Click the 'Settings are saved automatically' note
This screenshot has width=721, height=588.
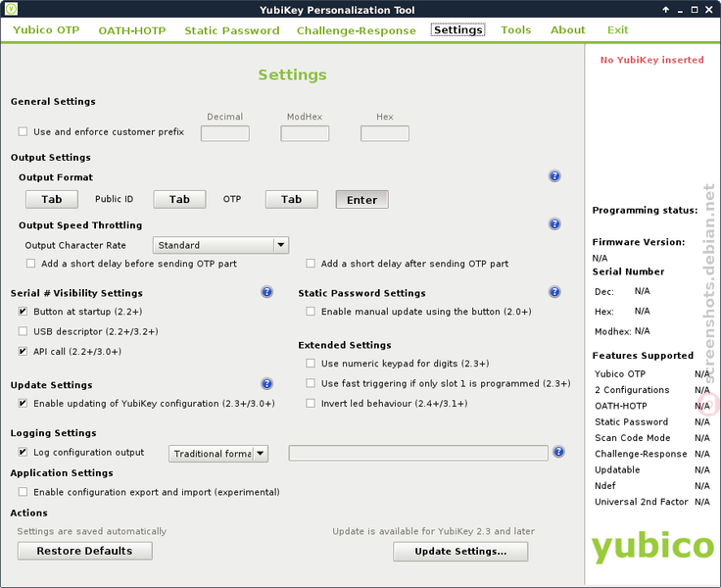coord(91,531)
